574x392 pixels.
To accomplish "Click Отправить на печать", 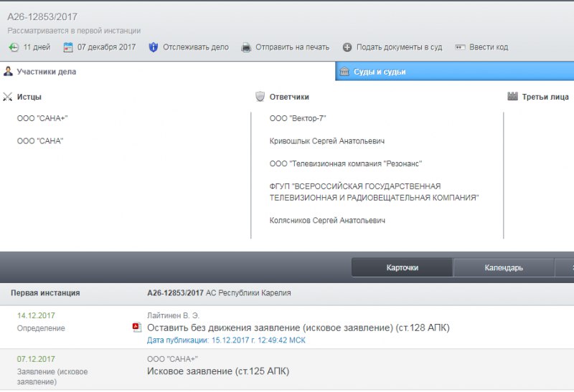I will pyautogui.click(x=293, y=47).
